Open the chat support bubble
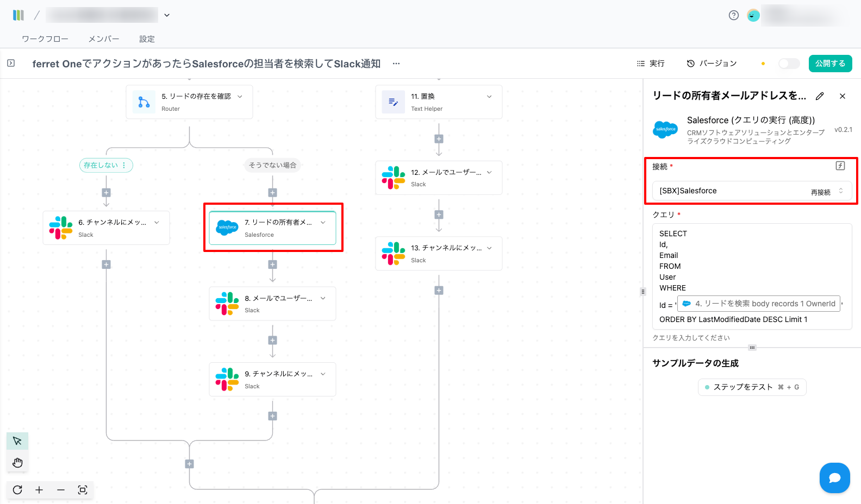861x504 pixels. 835,478
